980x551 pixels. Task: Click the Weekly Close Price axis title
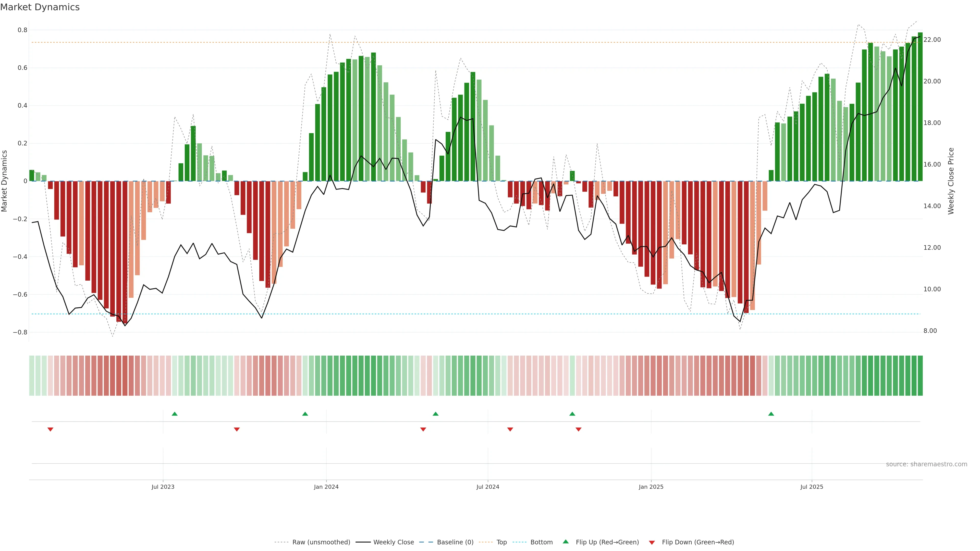click(951, 181)
